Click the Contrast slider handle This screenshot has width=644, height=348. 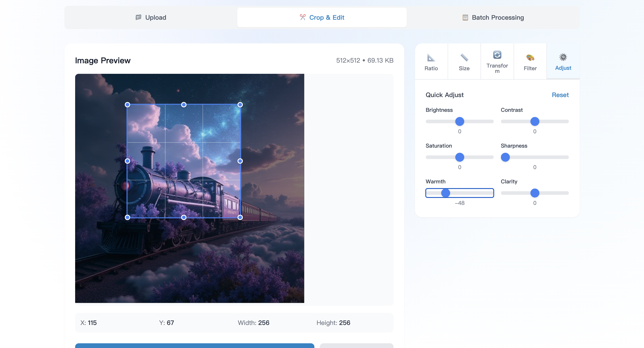pyautogui.click(x=535, y=121)
